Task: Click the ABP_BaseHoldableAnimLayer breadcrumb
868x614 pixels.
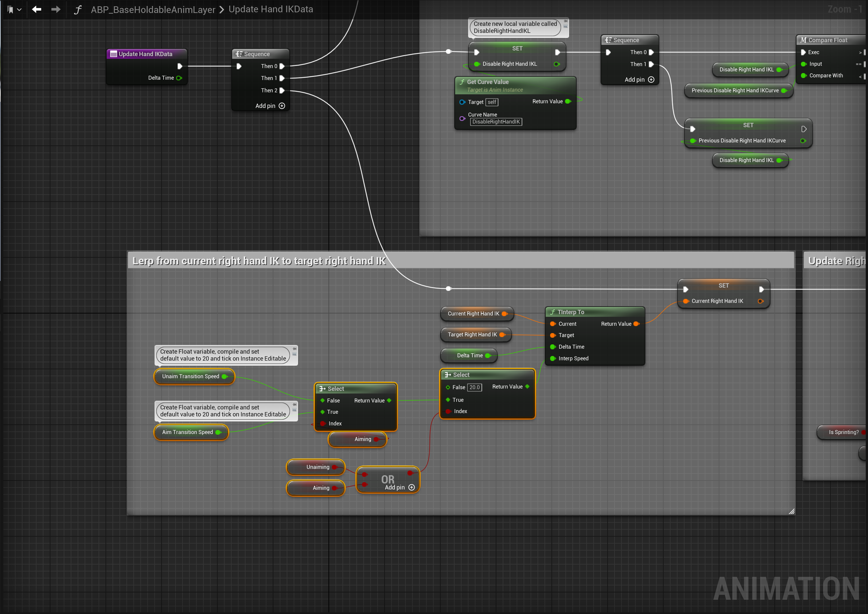Action: coord(153,9)
